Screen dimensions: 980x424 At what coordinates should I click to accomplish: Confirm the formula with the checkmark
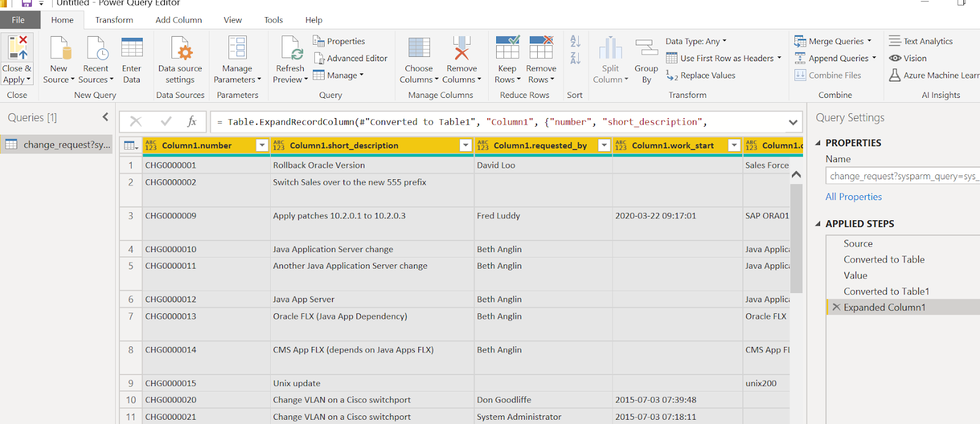click(166, 121)
